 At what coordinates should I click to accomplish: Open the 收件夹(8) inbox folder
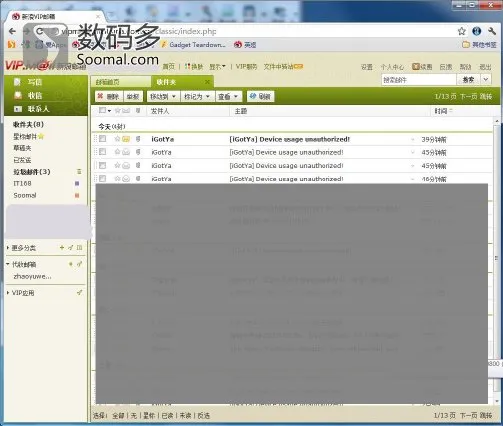coord(28,124)
